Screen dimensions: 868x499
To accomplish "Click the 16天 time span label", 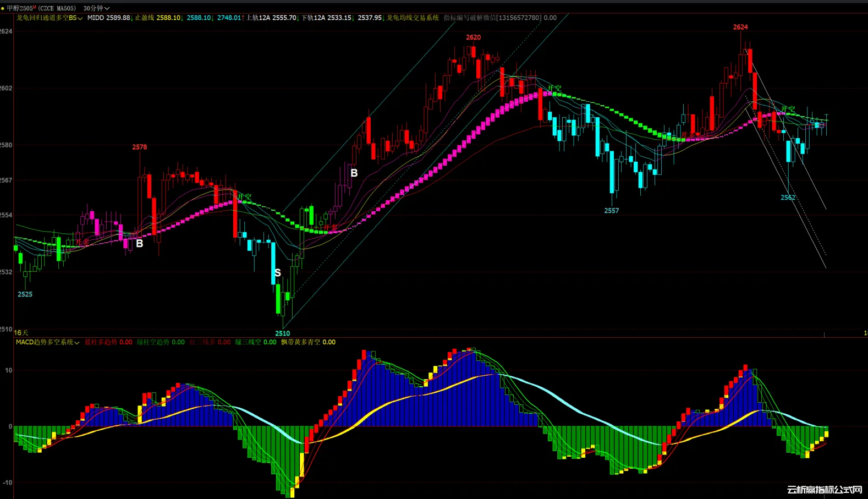I will coord(21,332).
